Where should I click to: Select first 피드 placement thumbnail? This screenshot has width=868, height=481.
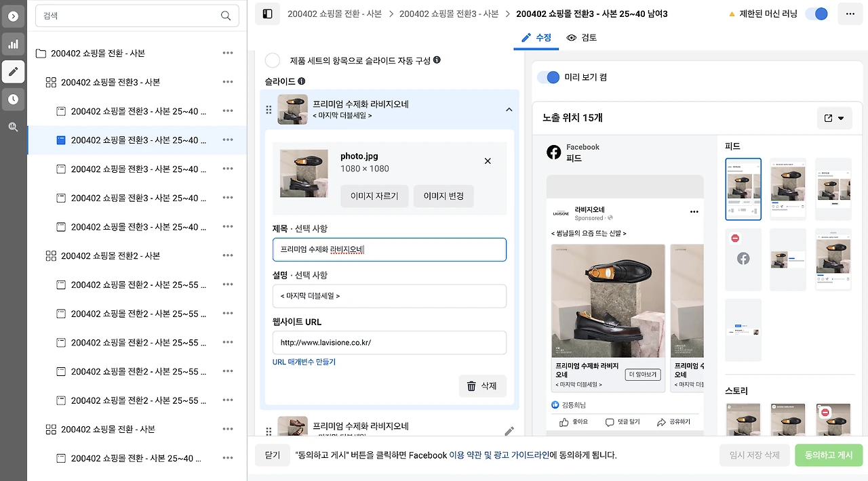click(x=743, y=189)
